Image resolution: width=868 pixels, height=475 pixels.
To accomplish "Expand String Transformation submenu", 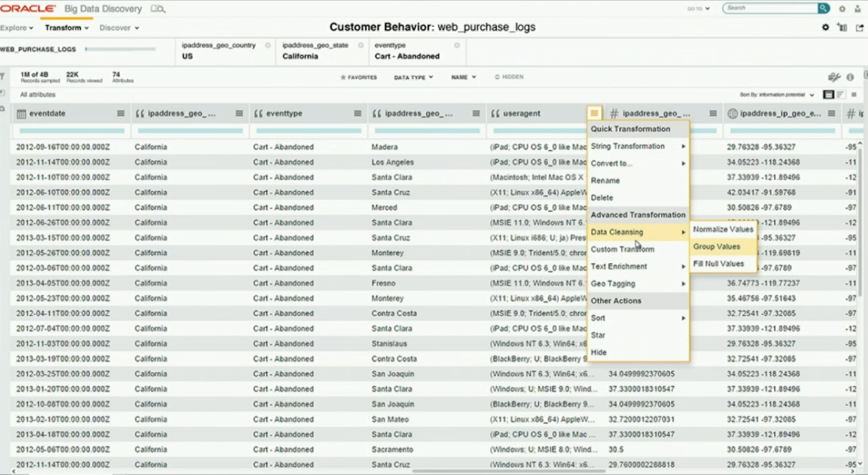I will coord(638,146).
